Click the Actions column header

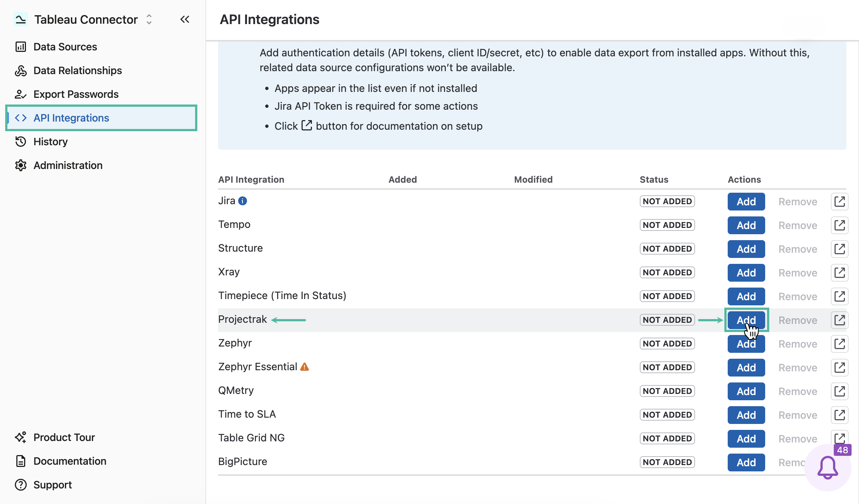744,179
